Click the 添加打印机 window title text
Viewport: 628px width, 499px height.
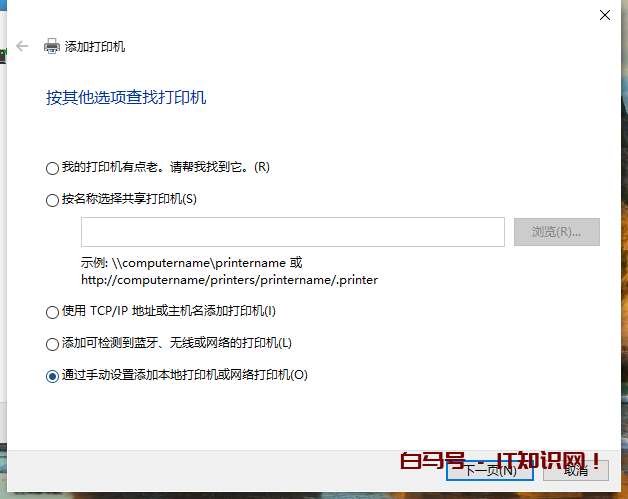tap(95, 47)
